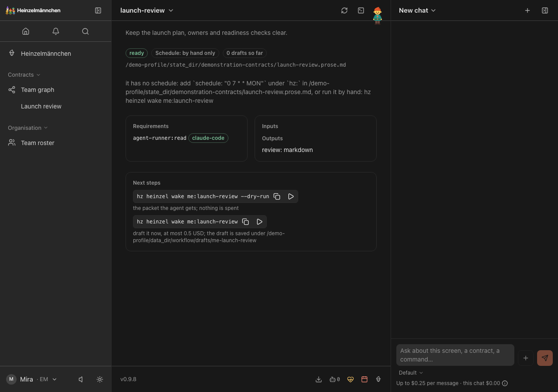The height and width of the screenshot is (392, 558).
Task: Check the health heart icon
Action: pyautogui.click(x=350, y=379)
